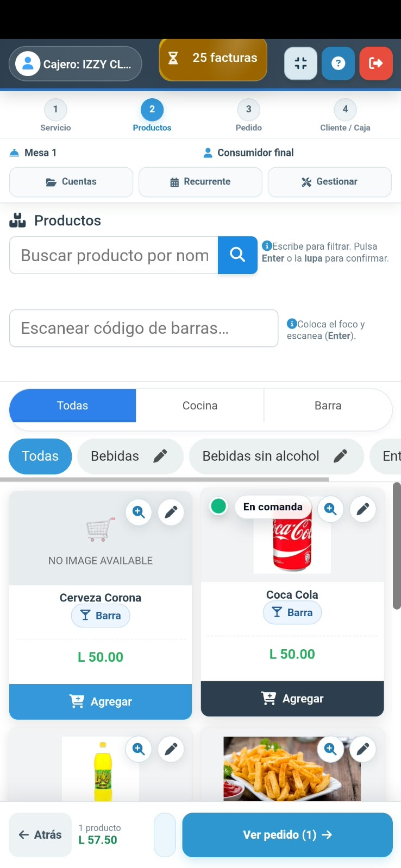
Task: Switch to the Cocina area tab
Action: tap(200, 406)
